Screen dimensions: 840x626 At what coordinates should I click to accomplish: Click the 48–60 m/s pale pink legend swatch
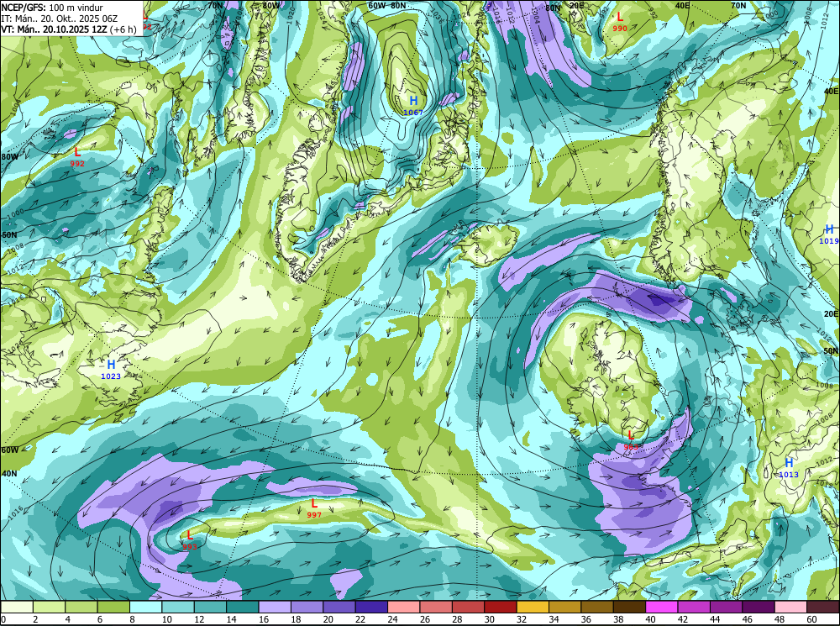coord(790,607)
